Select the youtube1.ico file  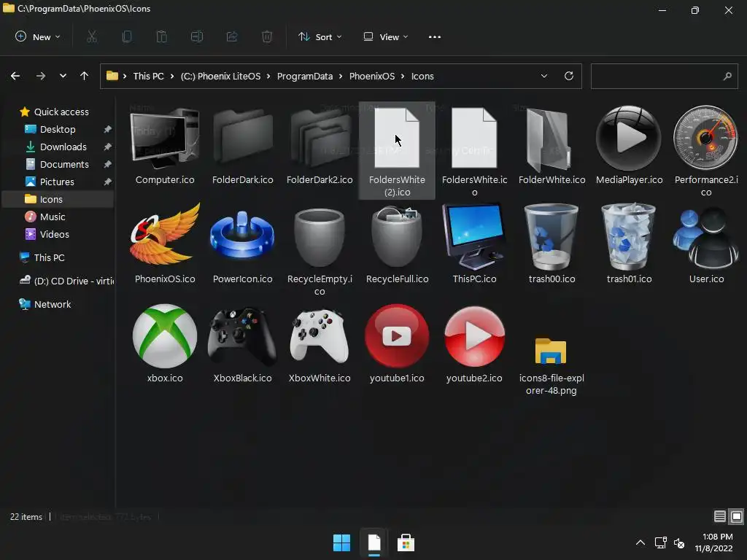(x=397, y=344)
